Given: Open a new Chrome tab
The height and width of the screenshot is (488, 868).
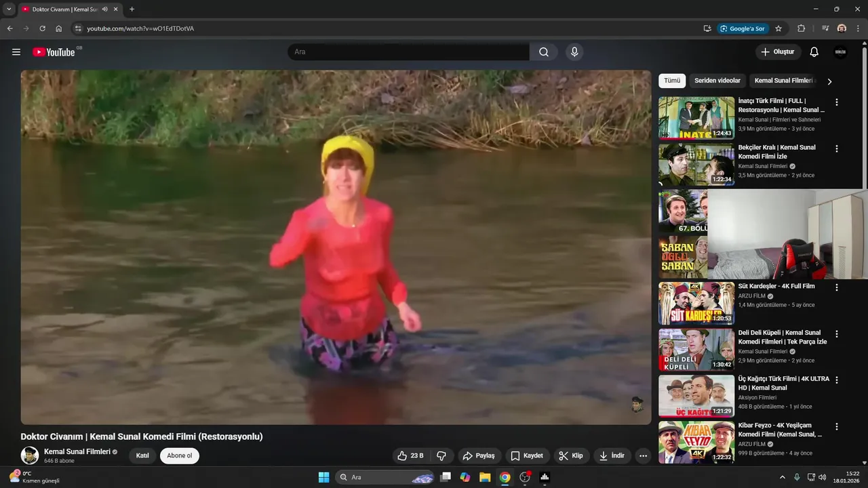Looking at the screenshot, I should coord(132,9).
